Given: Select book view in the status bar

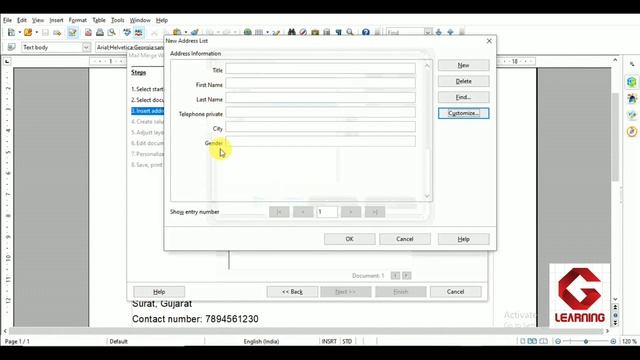Looking at the screenshot, I should click(543, 341).
